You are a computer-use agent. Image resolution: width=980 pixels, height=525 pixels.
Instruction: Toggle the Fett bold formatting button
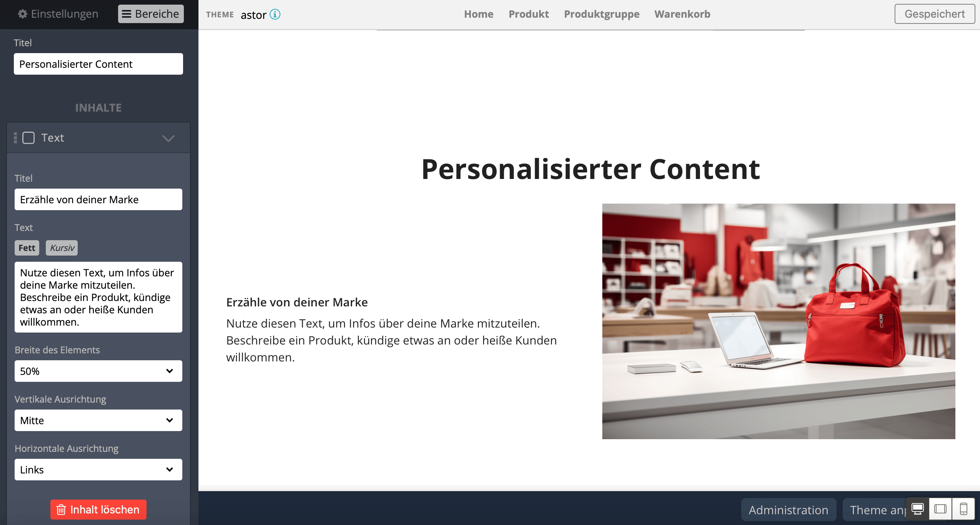pyautogui.click(x=27, y=248)
